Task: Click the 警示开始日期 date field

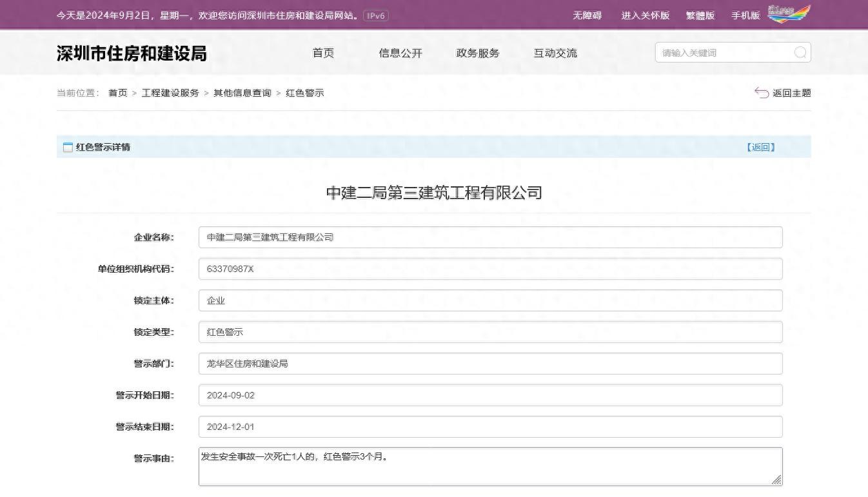Action: [490, 395]
